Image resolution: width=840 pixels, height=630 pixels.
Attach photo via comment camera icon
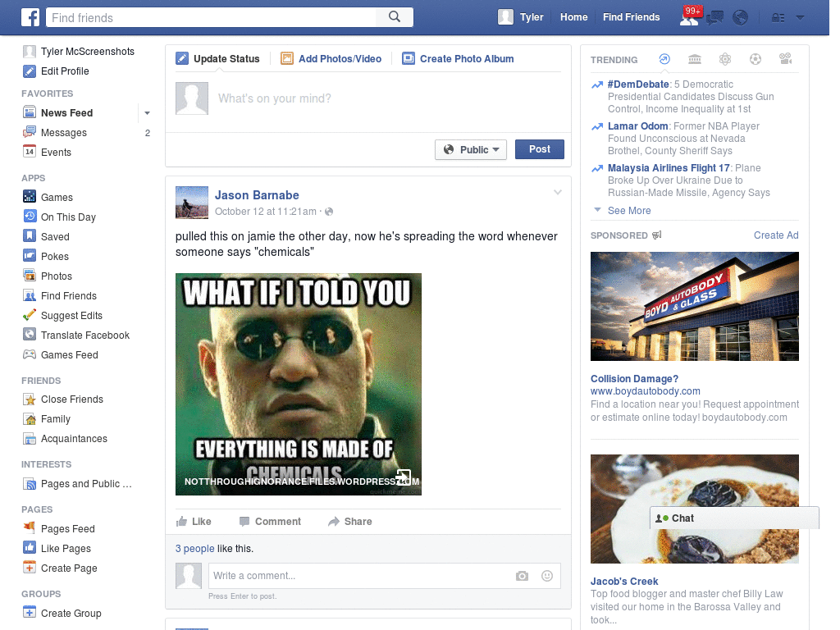pyautogui.click(x=522, y=576)
